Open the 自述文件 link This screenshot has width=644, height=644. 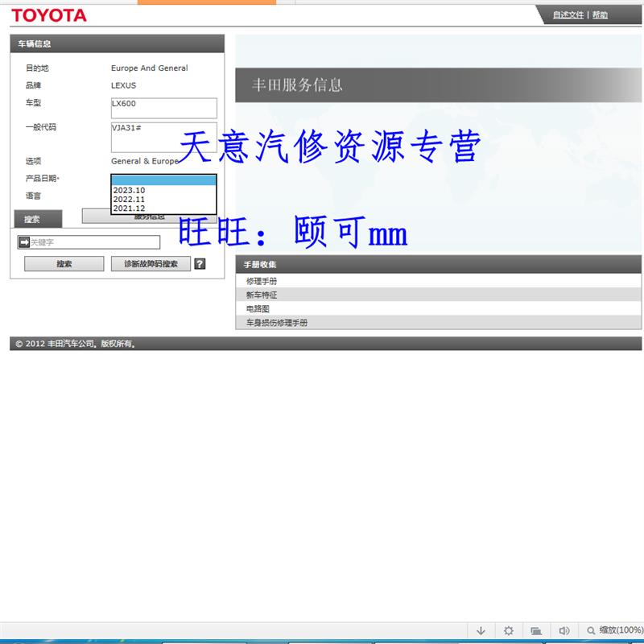click(x=568, y=14)
